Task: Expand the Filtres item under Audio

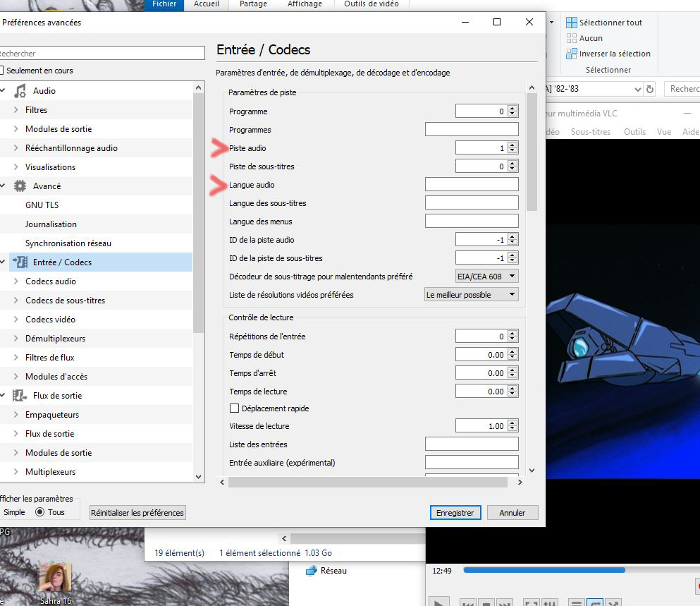Action: [x=16, y=110]
